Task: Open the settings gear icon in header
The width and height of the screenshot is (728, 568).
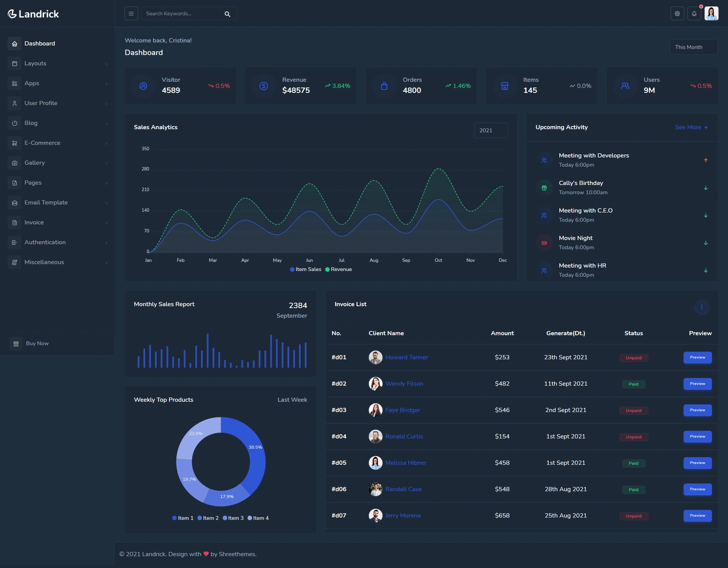Action: 677,14
